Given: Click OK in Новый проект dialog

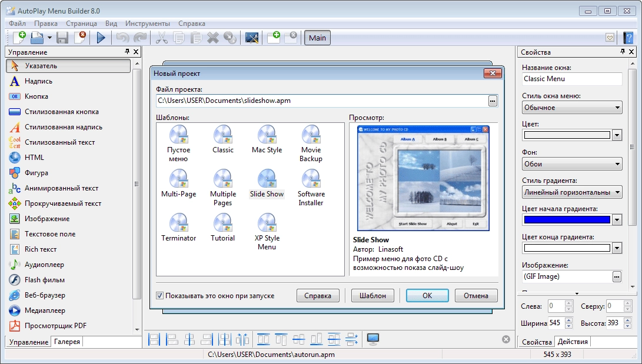Looking at the screenshot, I should (427, 295).
